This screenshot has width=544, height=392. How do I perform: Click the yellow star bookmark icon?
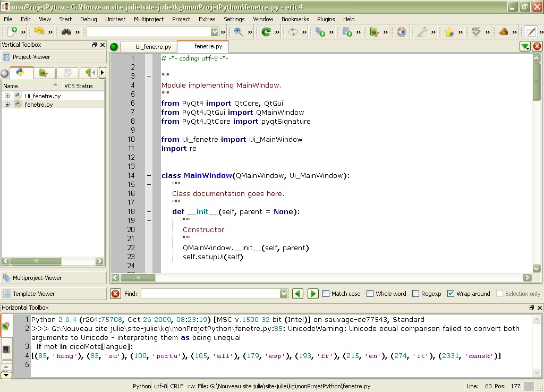point(449,32)
